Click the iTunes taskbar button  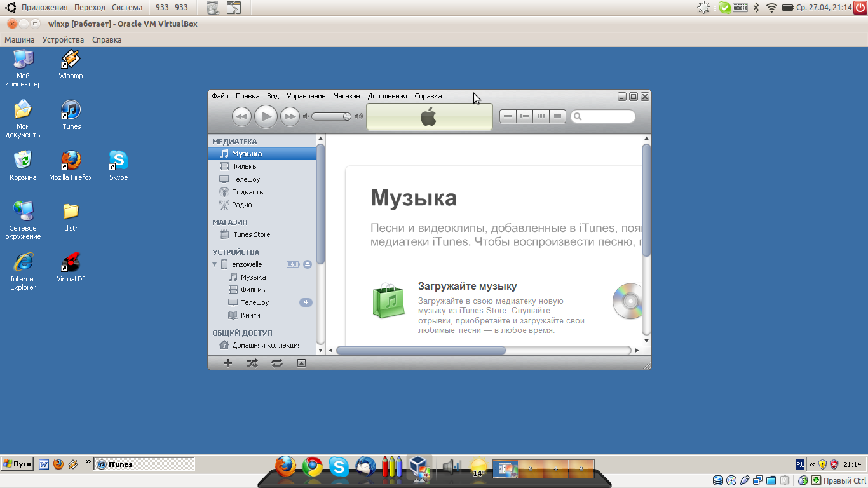click(145, 464)
